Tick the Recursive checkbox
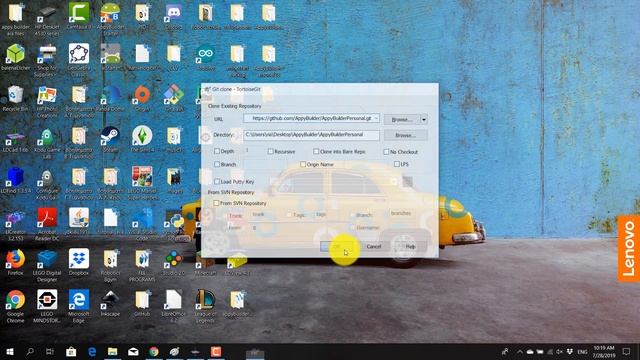The width and height of the screenshot is (640, 360). point(270,151)
